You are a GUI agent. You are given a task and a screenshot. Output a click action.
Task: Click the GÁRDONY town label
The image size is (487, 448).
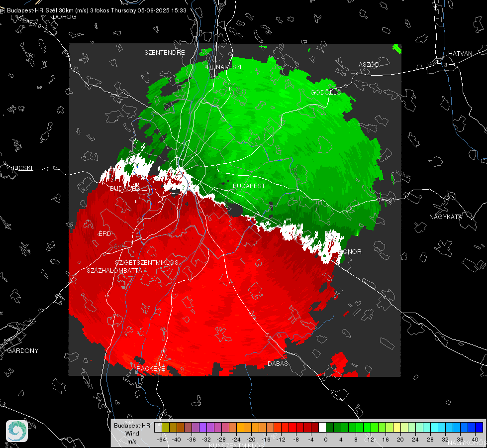[23, 351]
